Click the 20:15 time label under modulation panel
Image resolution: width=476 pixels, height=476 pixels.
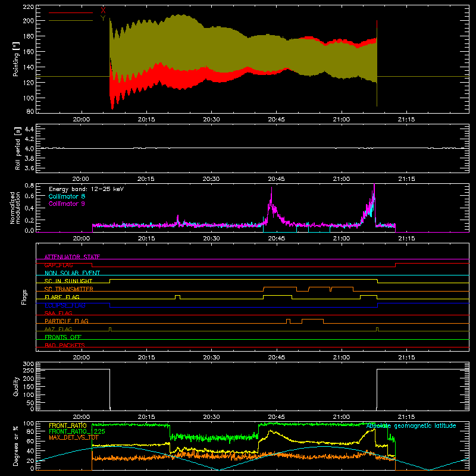pos(146,239)
